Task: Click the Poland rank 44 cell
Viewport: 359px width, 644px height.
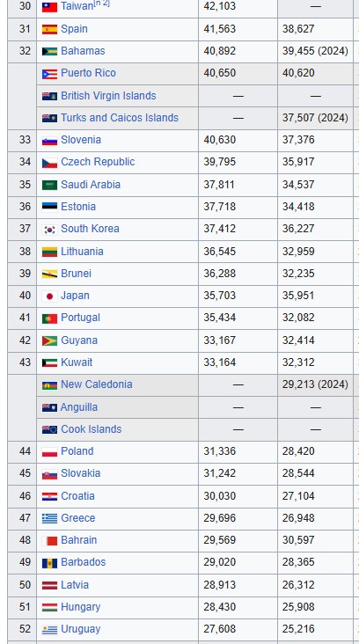Action: tap(22, 451)
